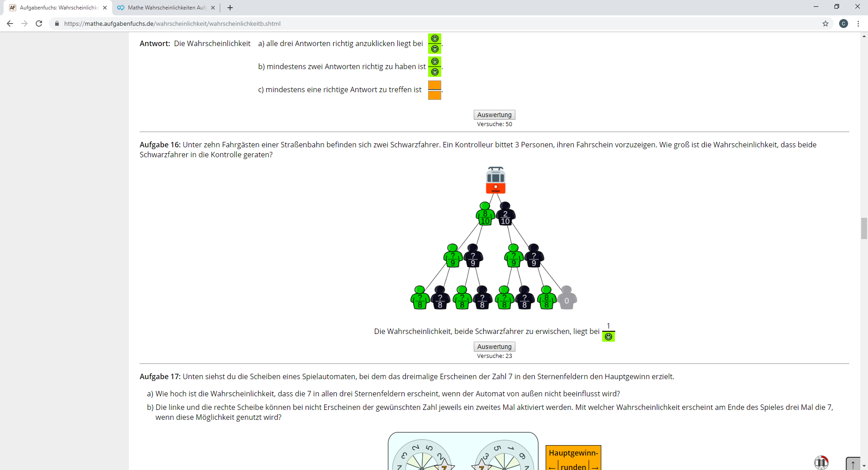This screenshot has width=868, height=470.
Task: Reload the page
Action: coord(39,23)
